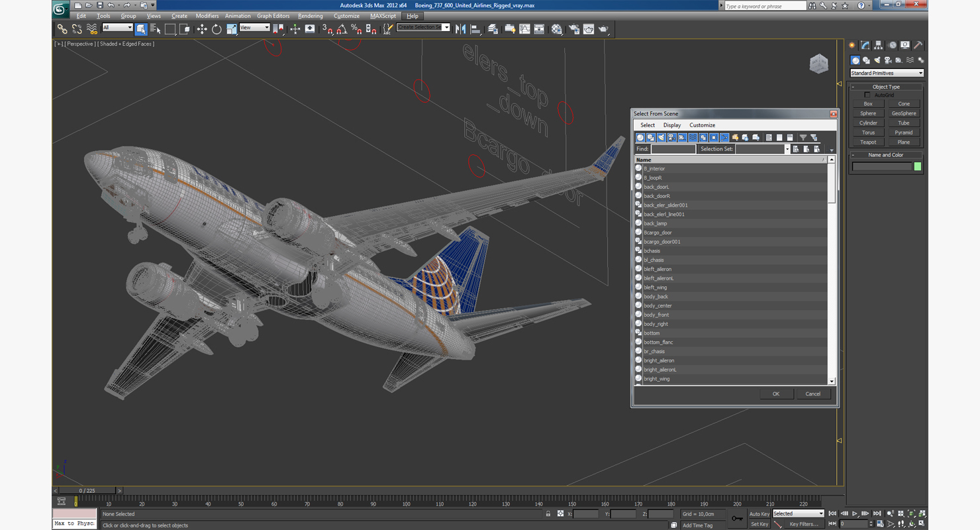
Task: Toggle Display Shapes filter in dialog
Action: [651, 137]
